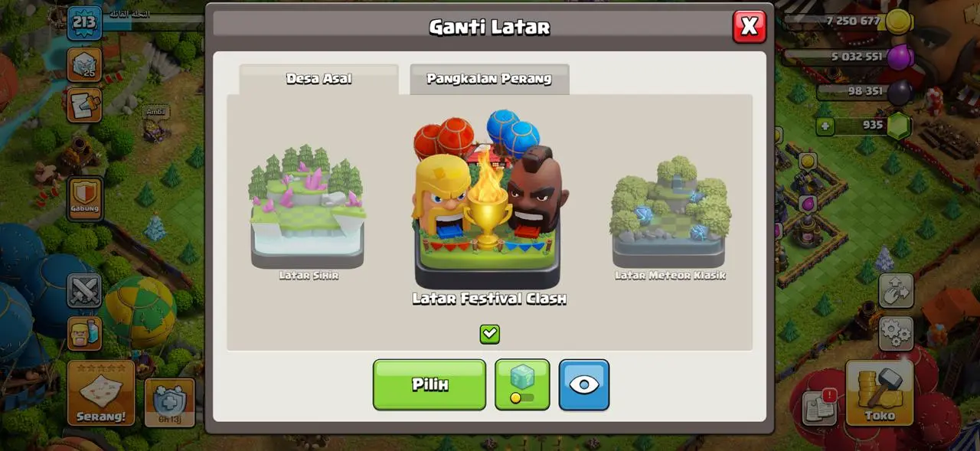
Task: Switch to the Pangkalan Perang tab
Action: click(x=489, y=79)
